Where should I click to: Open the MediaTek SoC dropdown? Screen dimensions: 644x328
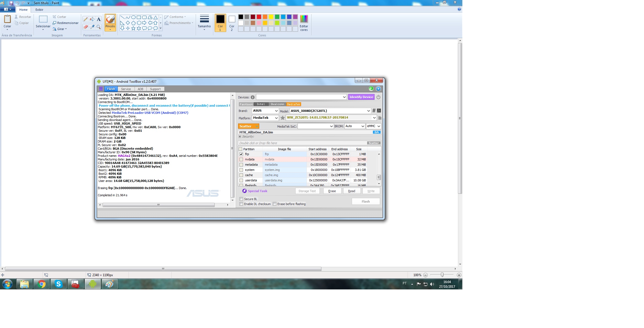click(x=316, y=126)
